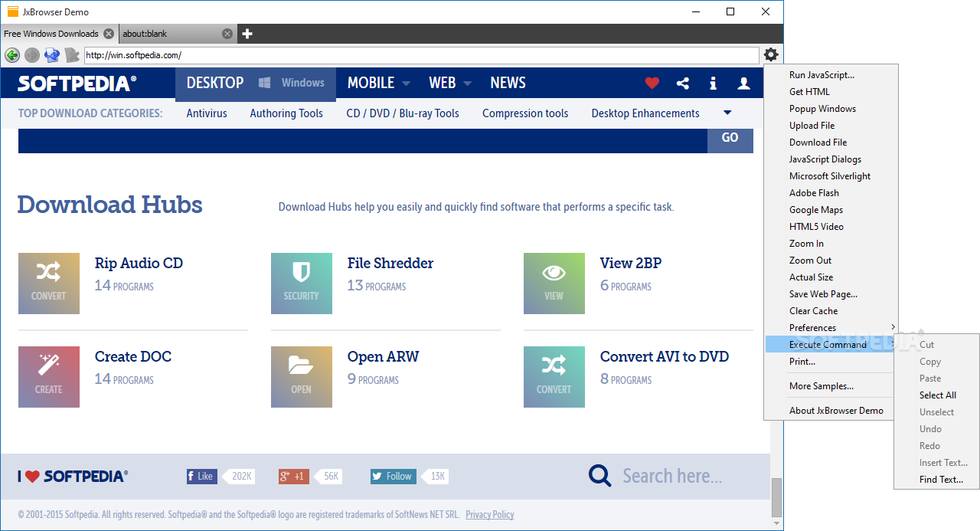Click the Convert AVI to DVD icon

554,377
